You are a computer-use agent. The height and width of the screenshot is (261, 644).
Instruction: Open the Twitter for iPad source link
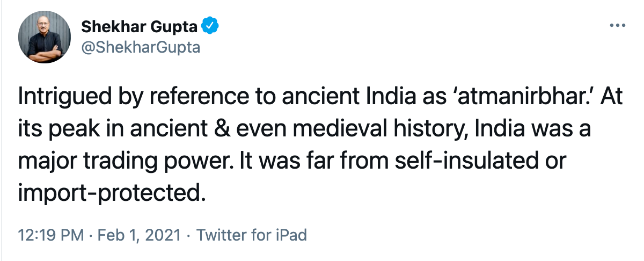pyautogui.click(x=252, y=235)
